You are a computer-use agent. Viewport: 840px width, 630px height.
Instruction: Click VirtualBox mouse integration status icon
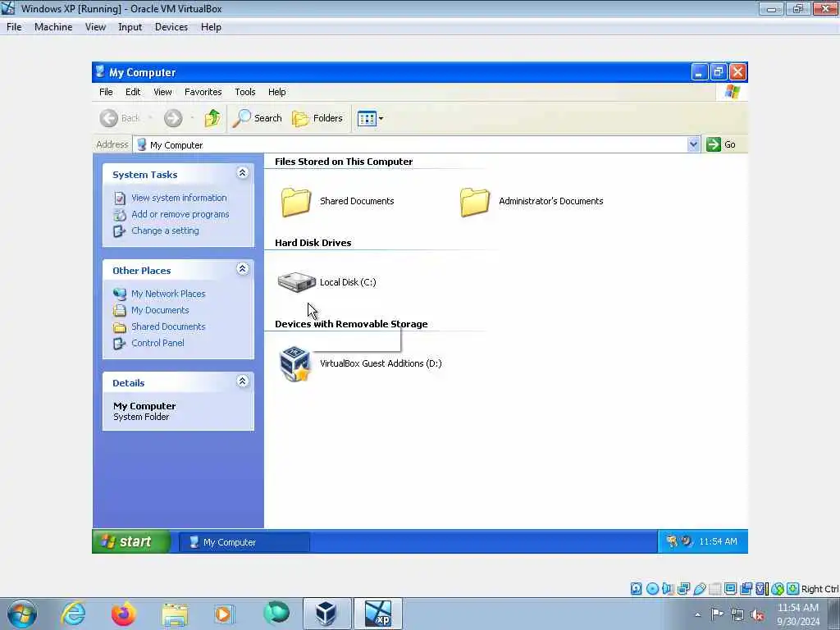[x=778, y=589]
